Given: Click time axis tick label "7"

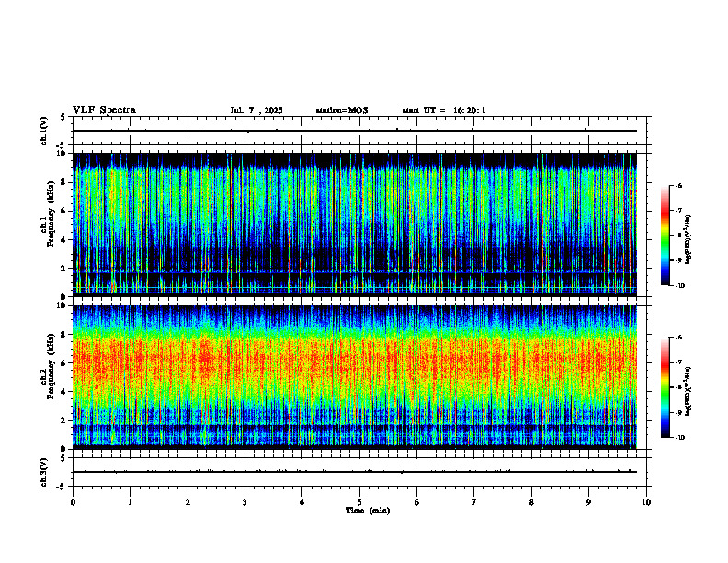Looking at the screenshot, I should (x=474, y=502).
